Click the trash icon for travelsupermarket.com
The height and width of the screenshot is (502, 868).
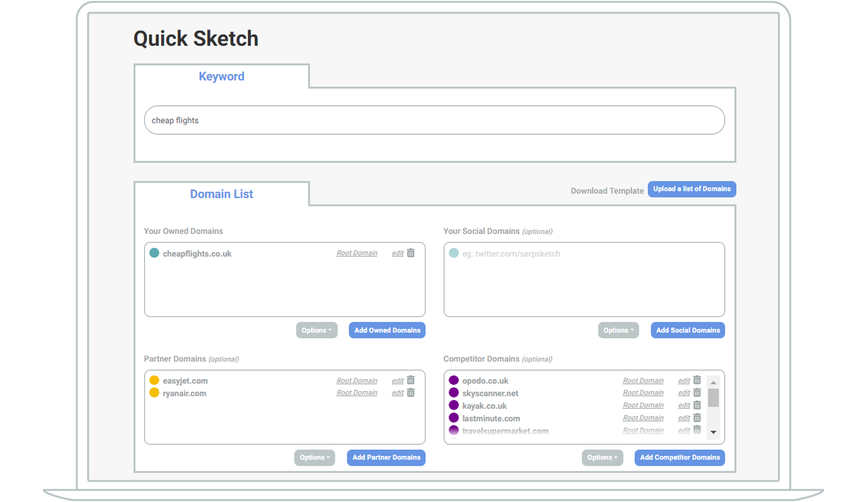pyautogui.click(x=697, y=430)
